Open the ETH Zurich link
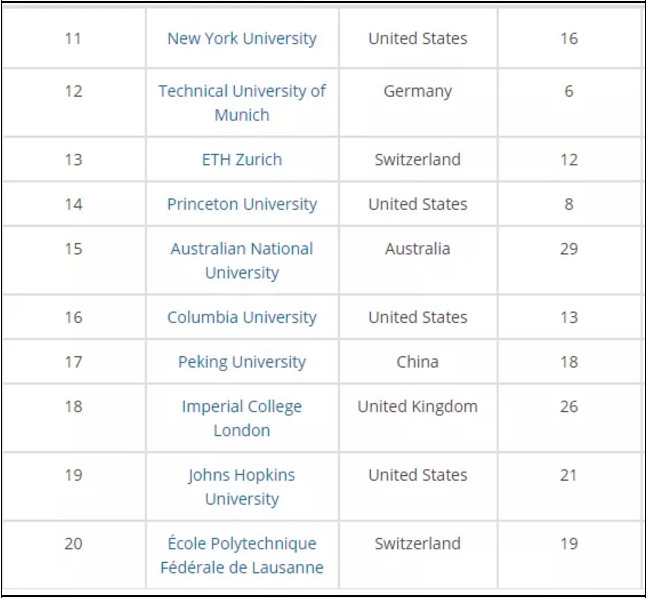 click(242, 160)
